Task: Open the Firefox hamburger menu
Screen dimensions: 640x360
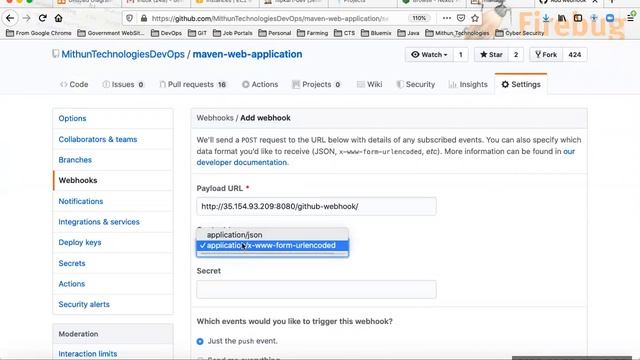Action: click(631, 18)
